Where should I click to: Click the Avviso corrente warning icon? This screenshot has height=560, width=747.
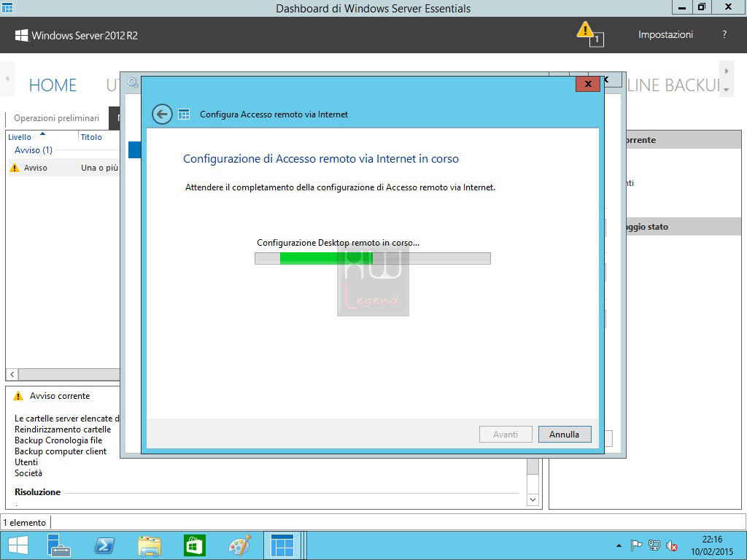18,396
